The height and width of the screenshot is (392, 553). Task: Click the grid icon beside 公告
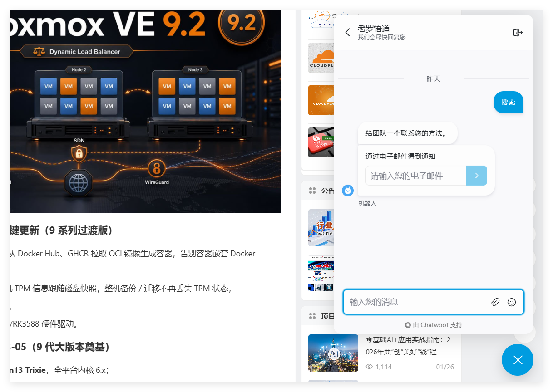[x=312, y=191]
